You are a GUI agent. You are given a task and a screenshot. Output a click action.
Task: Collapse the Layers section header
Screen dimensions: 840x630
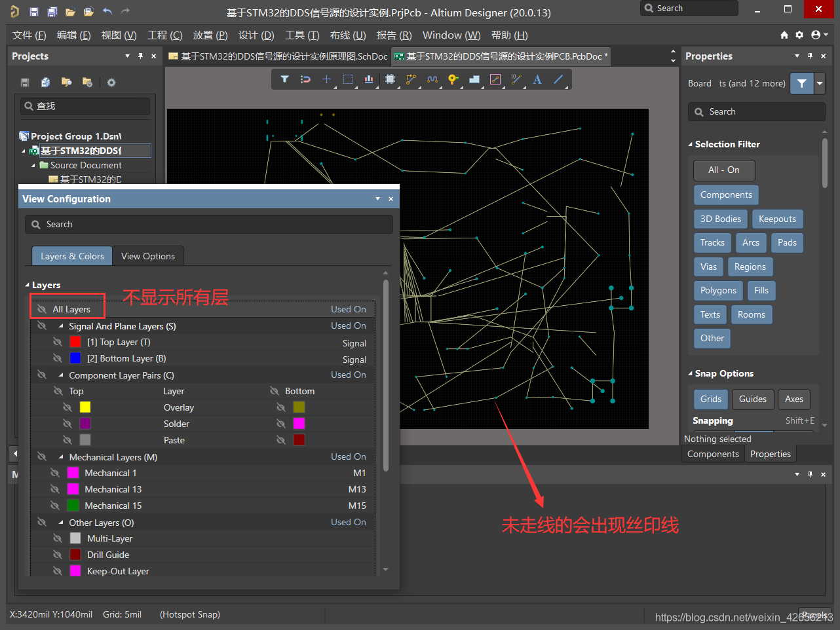tap(28, 285)
